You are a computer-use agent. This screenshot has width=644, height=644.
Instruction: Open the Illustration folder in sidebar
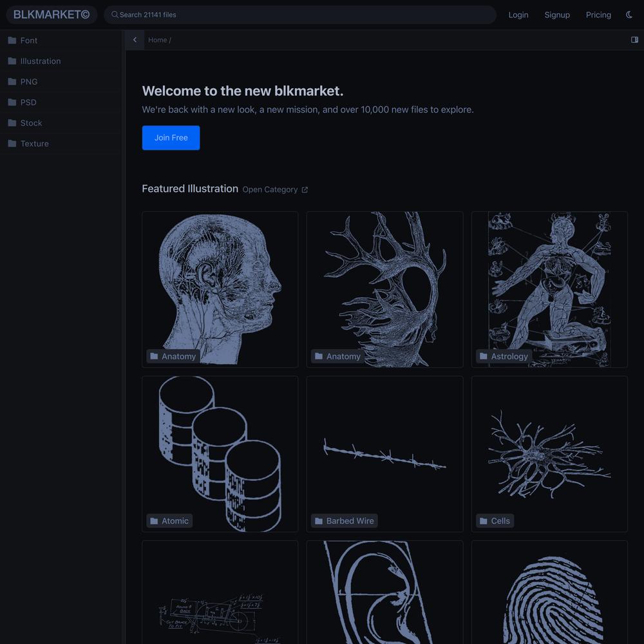click(61, 61)
